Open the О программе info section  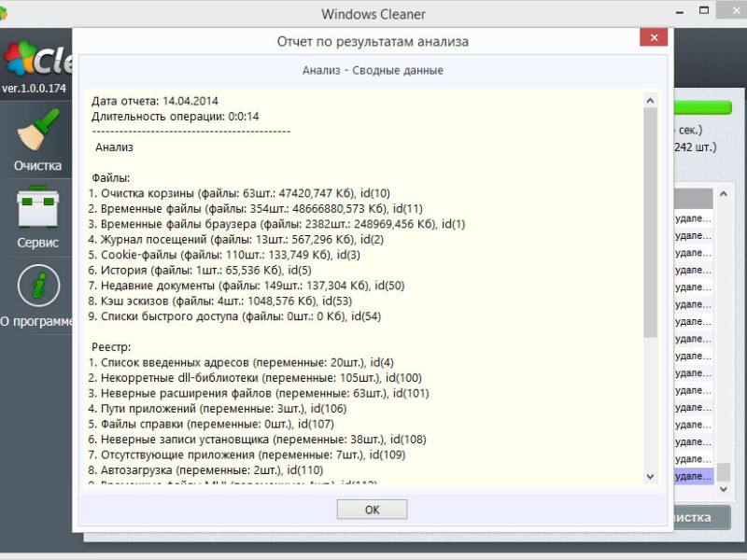click(x=37, y=296)
